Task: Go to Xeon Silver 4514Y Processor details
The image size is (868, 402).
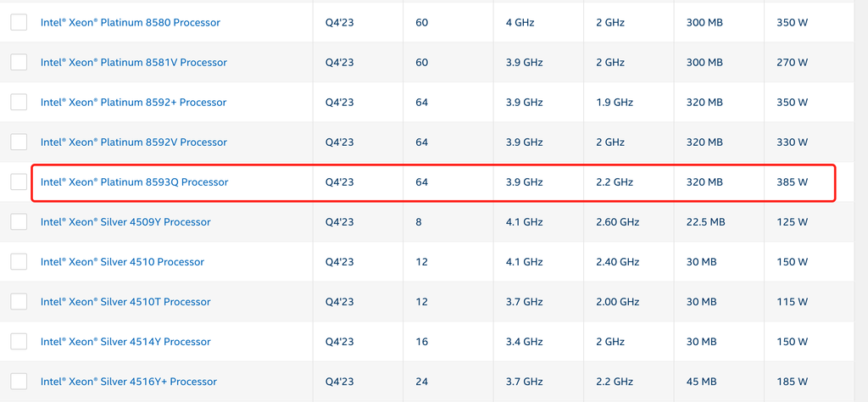Action: (125, 342)
